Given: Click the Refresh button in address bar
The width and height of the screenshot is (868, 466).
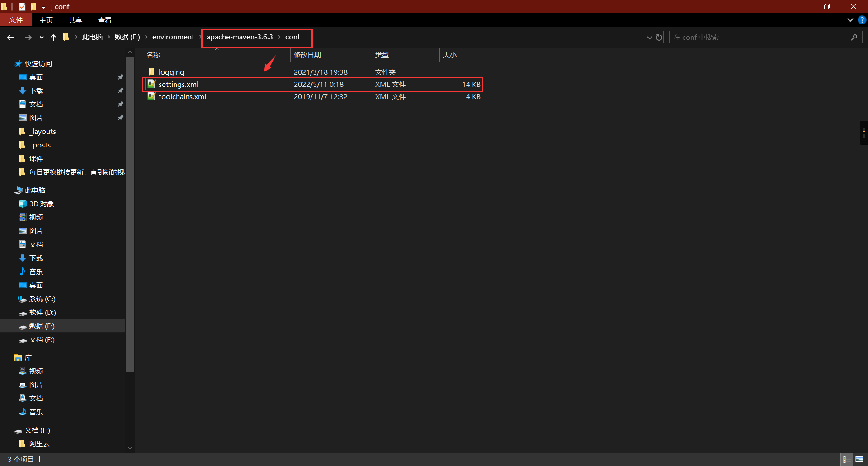Looking at the screenshot, I should coord(659,38).
